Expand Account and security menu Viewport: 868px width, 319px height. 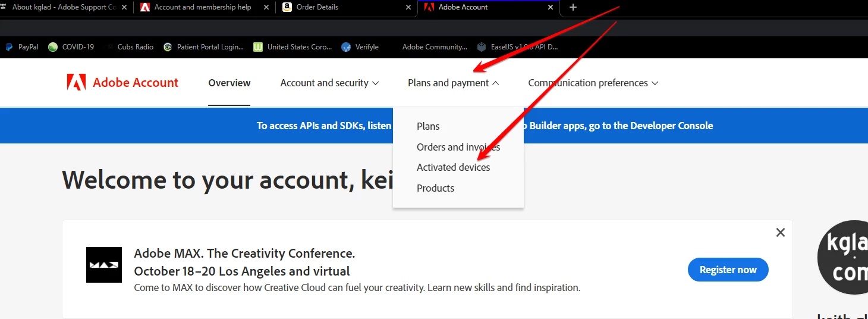tap(329, 83)
